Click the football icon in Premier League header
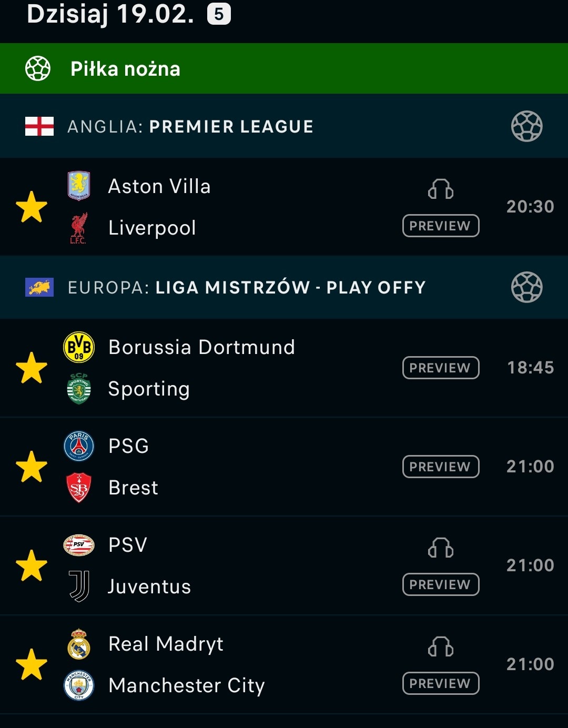This screenshot has width=568, height=728. (x=526, y=126)
